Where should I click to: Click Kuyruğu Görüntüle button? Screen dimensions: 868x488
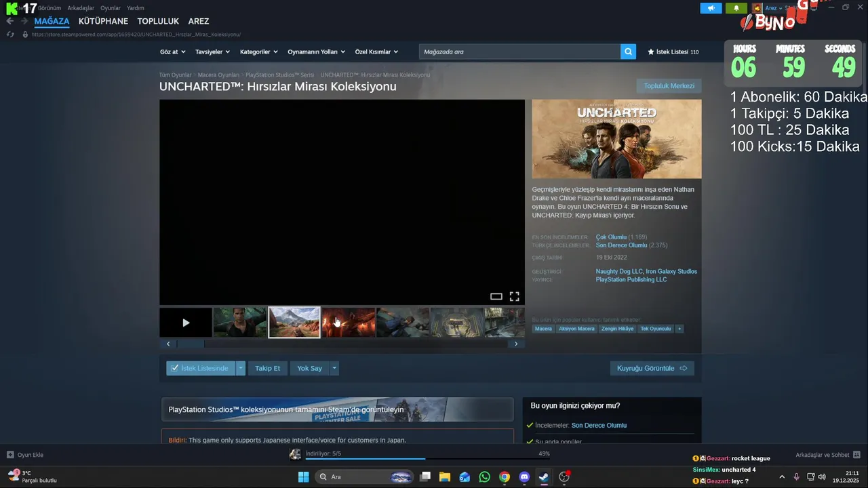(652, 368)
